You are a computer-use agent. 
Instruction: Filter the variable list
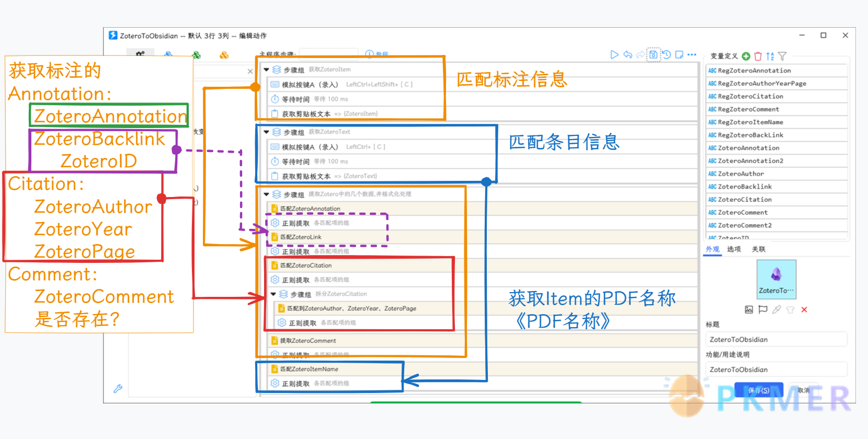[x=782, y=56]
